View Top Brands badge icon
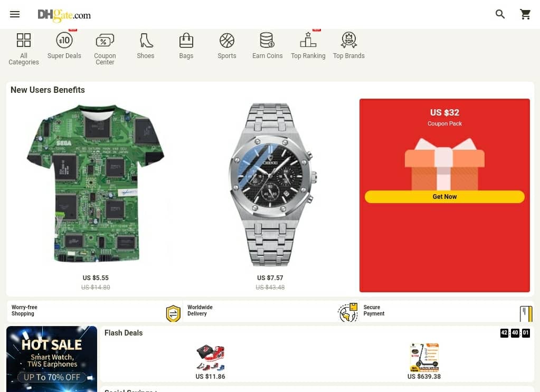540x392 pixels. [349, 40]
